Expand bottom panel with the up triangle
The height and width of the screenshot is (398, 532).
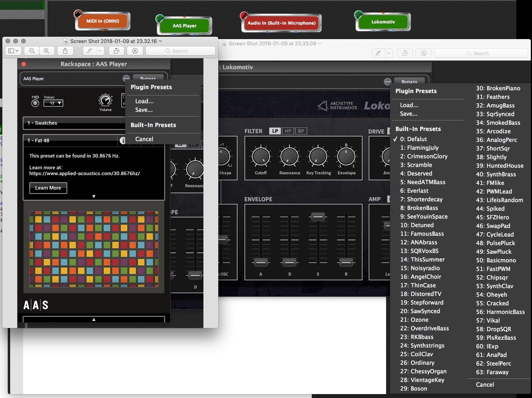(94, 319)
